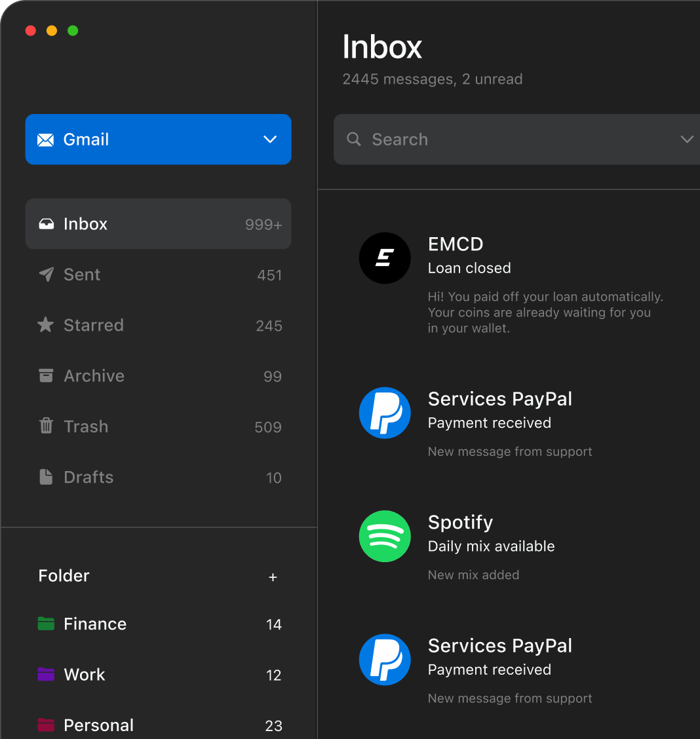Add a new folder with plus button

pos(273,577)
